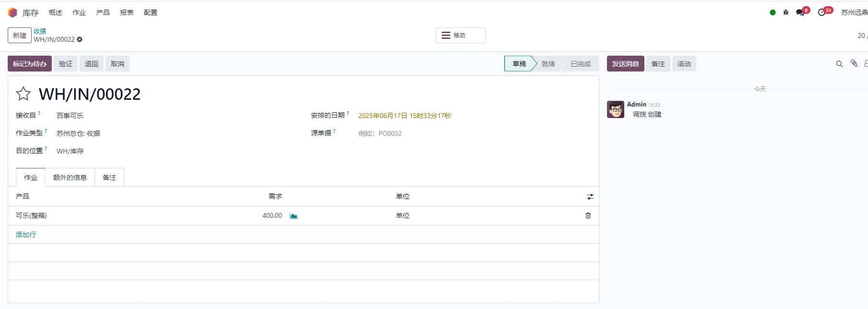Image resolution: width=868 pixels, height=309 pixels.
Task: Open column settings adjust icon in table header
Action: tap(590, 197)
